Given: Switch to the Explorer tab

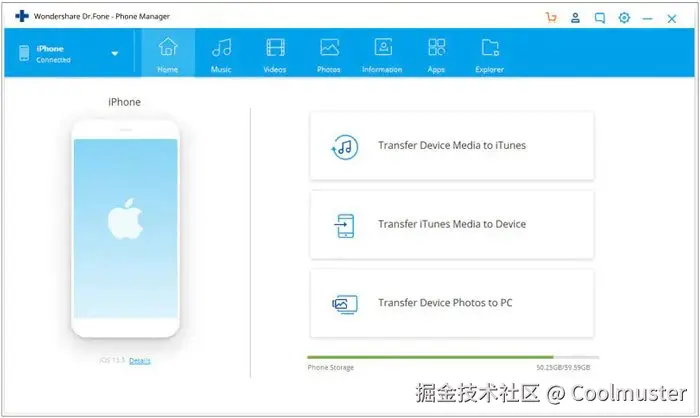Looking at the screenshot, I should pyautogui.click(x=490, y=53).
